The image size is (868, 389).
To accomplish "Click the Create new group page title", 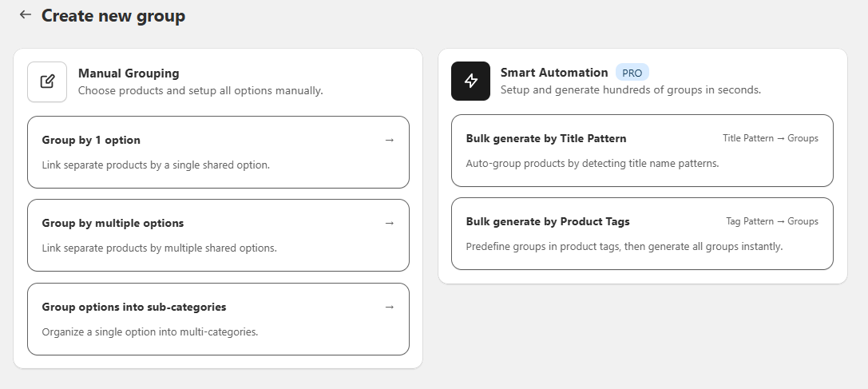I will 113,16.
